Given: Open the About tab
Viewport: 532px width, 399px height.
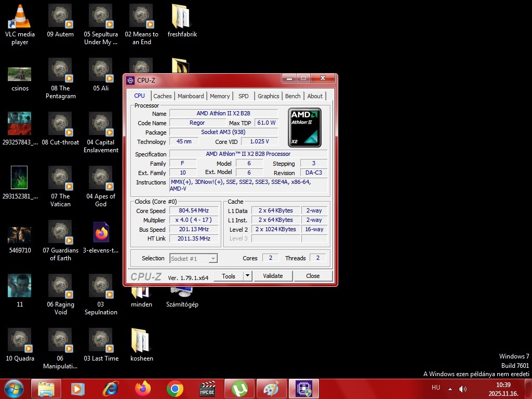Looking at the screenshot, I should tap(315, 96).
